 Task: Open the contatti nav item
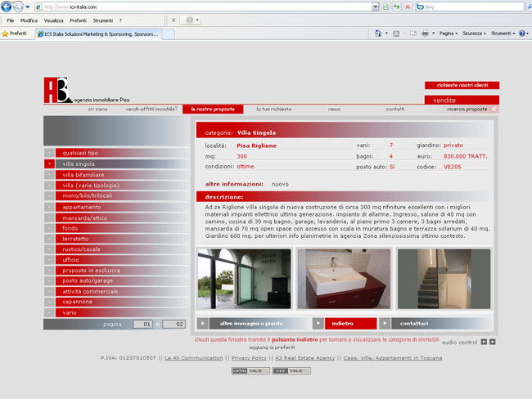click(395, 110)
